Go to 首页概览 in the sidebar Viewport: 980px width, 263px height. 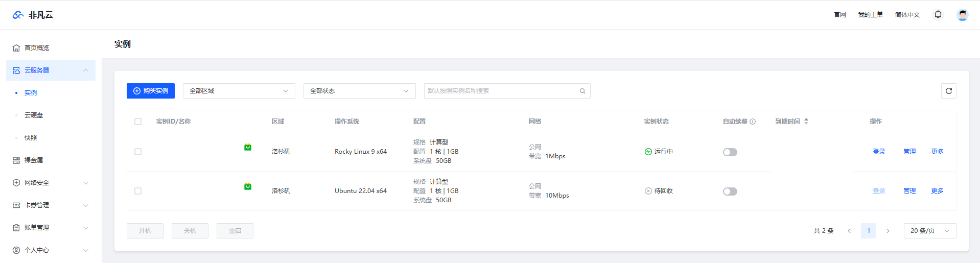pyautogui.click(x=37, y=48)
